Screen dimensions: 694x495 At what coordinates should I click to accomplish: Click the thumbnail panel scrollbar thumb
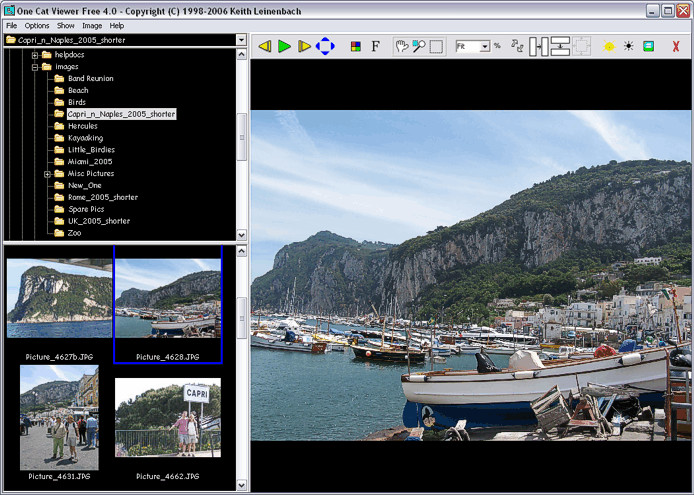242,318
